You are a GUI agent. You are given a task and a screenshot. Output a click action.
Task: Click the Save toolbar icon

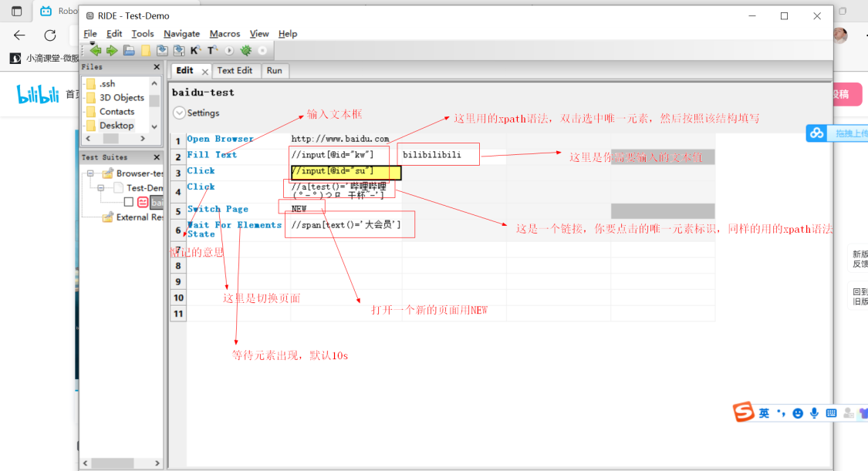(162, 50)
